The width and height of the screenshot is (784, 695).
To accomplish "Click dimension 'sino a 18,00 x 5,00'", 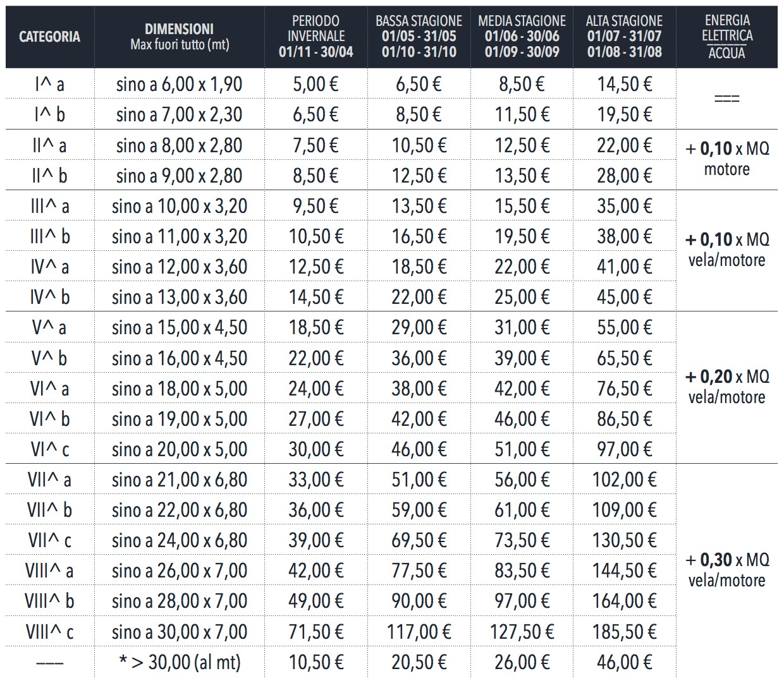I will click(x=180, y=389).
